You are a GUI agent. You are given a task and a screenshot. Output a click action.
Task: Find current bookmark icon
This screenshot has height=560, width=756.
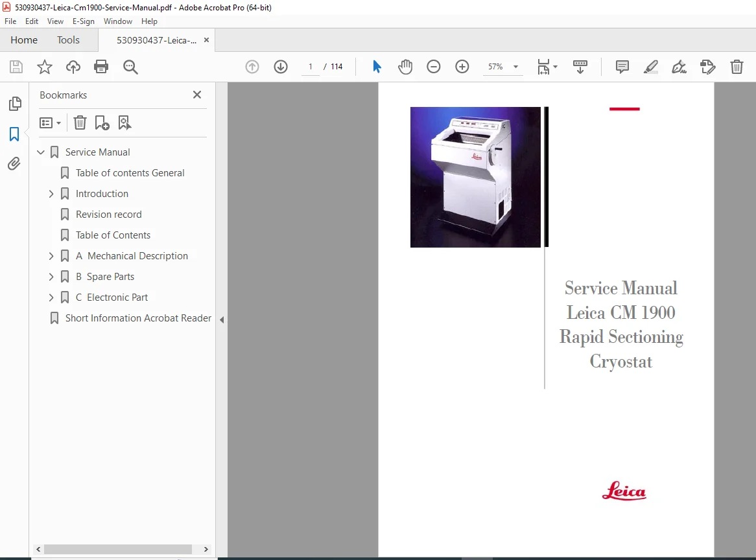click(124, 123)
